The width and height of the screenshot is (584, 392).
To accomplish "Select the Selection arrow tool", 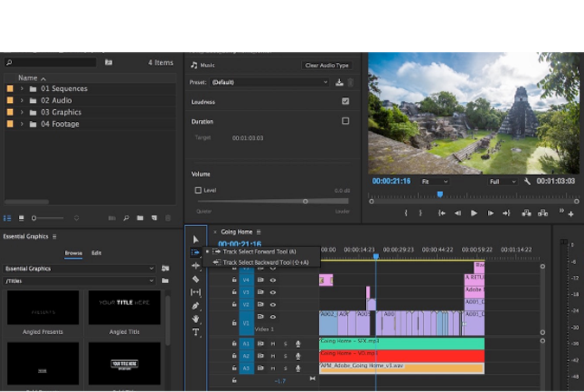I will (196, 240).
